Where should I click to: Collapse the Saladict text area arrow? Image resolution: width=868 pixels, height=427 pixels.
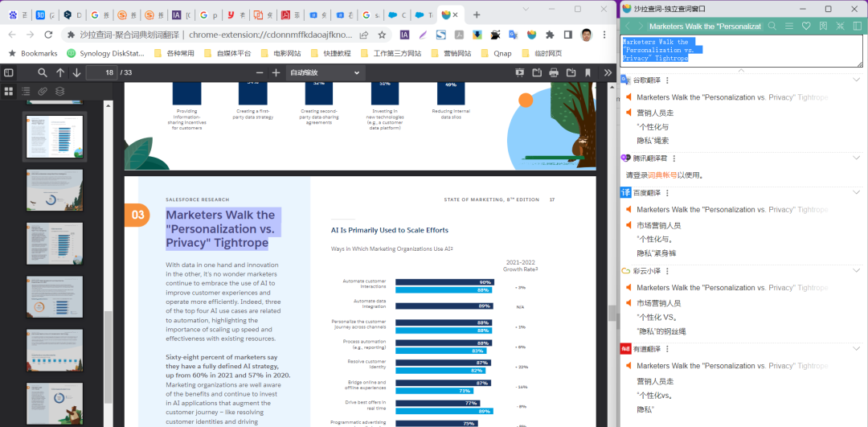coord(741,70)
